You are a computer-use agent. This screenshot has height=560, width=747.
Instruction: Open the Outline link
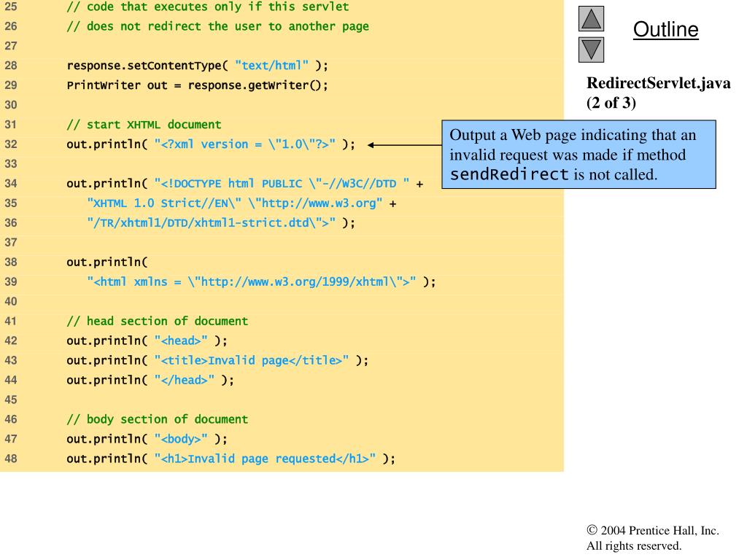point(665,29)
